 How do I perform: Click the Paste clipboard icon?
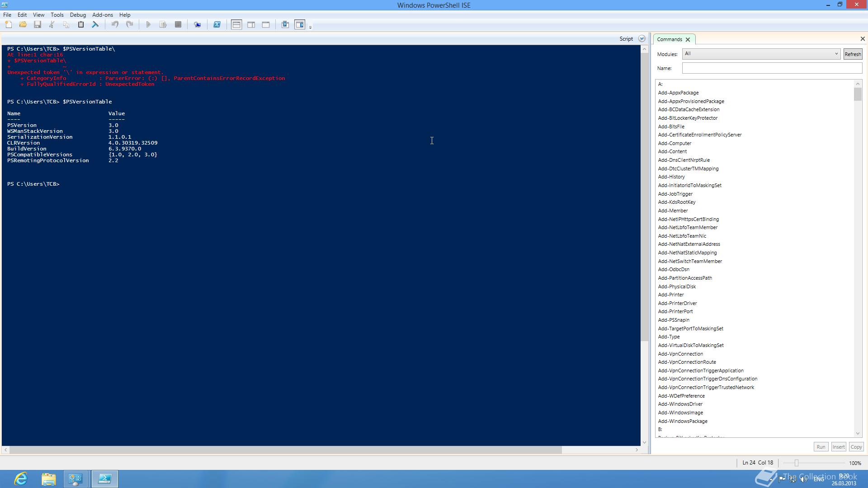81,25
